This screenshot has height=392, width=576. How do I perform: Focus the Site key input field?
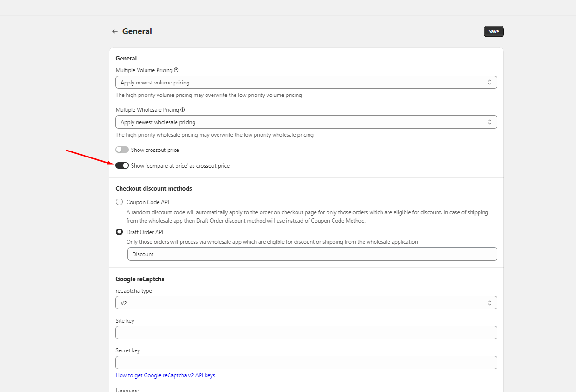[x=306, y=333]
